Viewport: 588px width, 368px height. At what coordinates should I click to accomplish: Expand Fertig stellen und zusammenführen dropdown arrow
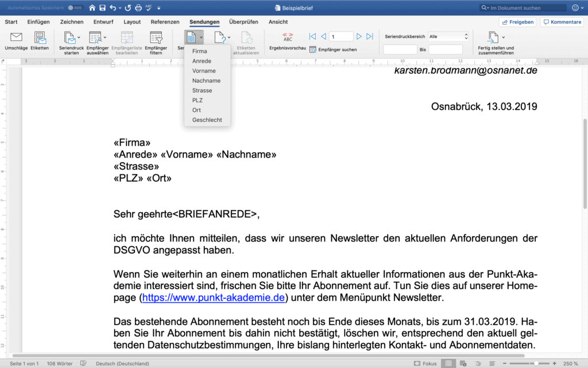click(503, 37)
